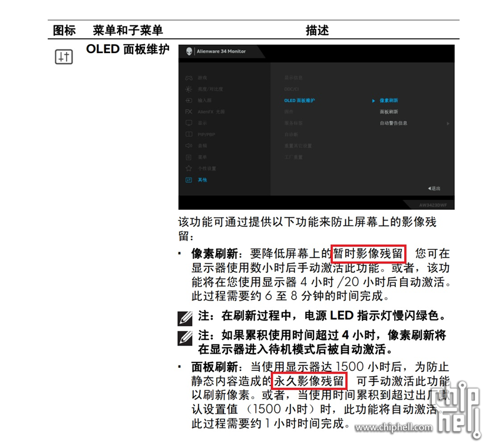Image resolution: width=489 pixels, height=448 pixels.
Task: Choose the 工厂重置 menu entry
Action: click(x=293, y=157)
